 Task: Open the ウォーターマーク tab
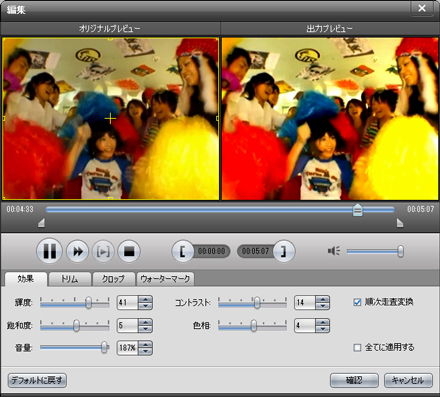coord(165,279)
